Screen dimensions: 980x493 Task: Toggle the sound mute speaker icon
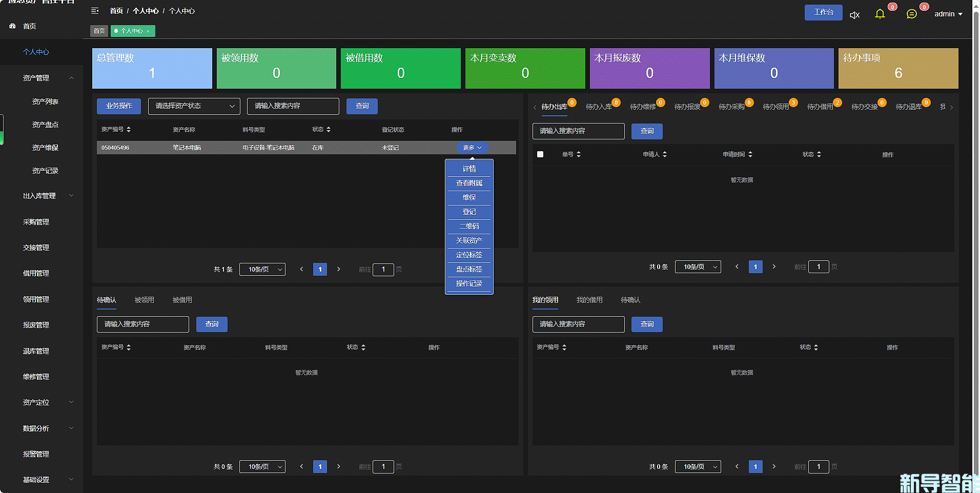click(854, 15)
